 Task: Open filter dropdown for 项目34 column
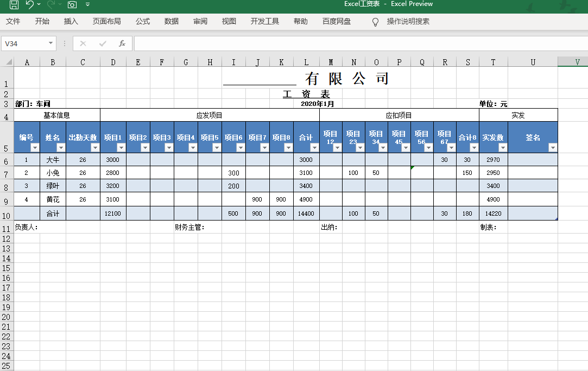coord(383,148)
